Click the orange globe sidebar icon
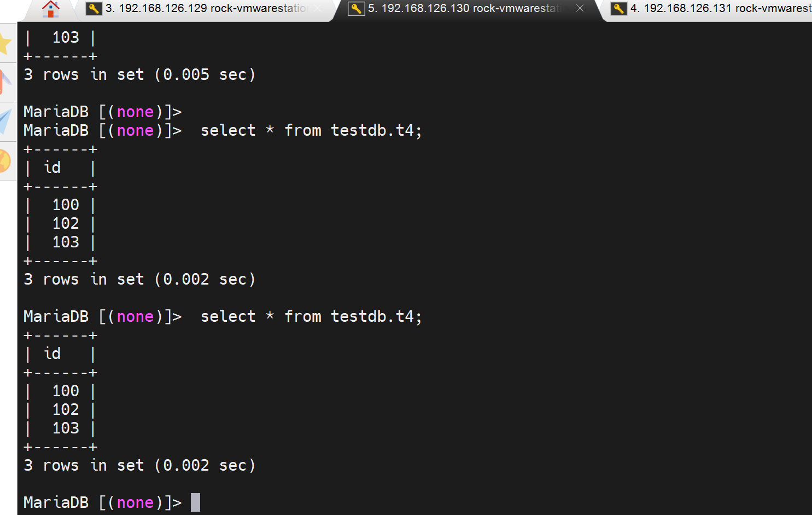The image size is (812, 515). click(x=4, y=161)
